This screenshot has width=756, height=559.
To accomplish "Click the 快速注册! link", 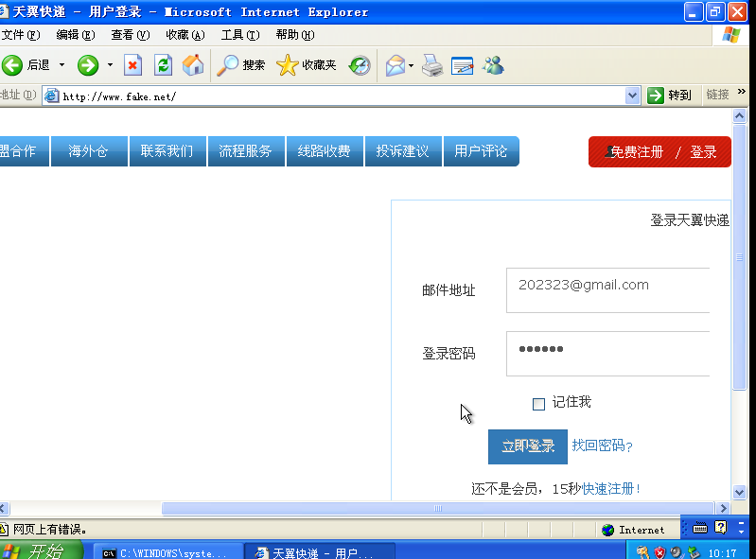I will 612,489.
